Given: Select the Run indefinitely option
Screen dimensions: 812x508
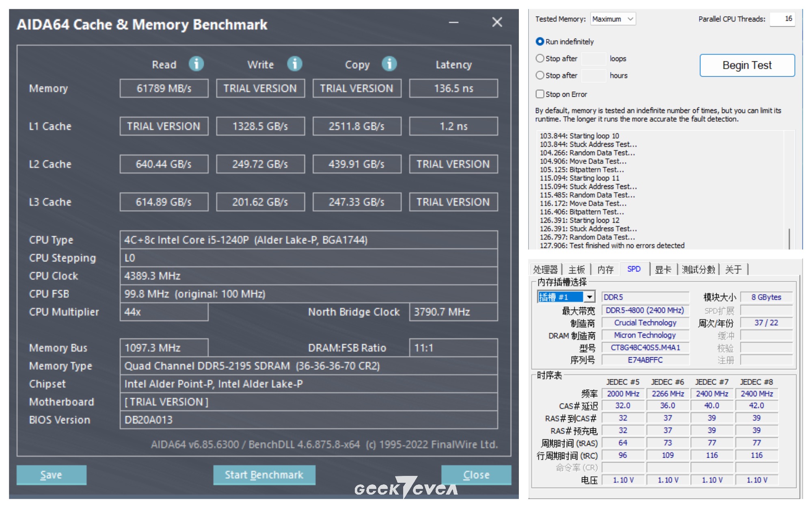Looking at the screenshot, I should 540,41.
